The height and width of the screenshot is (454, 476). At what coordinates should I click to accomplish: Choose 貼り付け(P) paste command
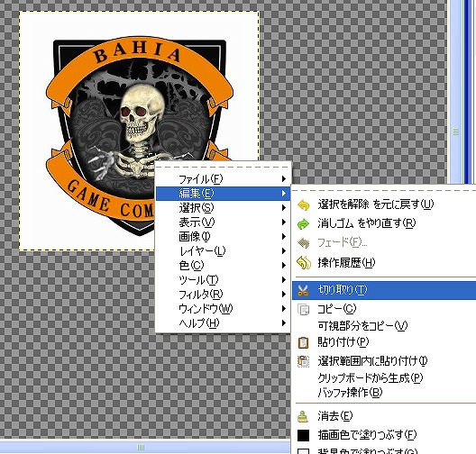click(x=384, y=342)
